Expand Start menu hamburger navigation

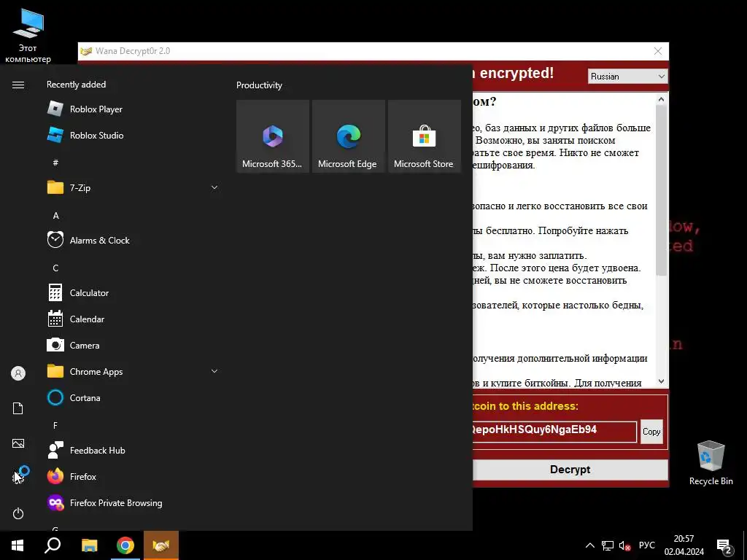[18, 85]
